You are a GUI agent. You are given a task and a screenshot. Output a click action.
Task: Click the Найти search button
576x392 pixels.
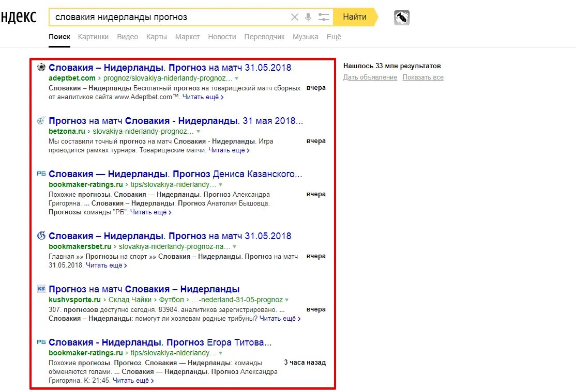tap(355, 17)
